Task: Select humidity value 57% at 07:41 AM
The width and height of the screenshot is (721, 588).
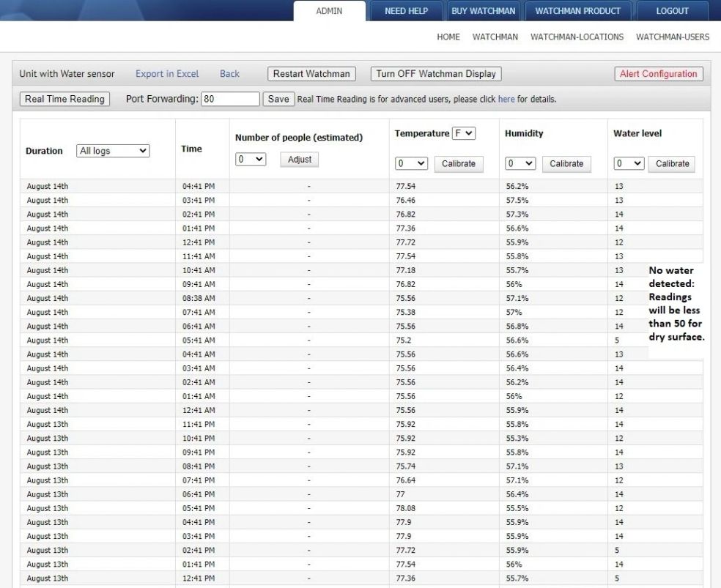Action: pyautogui.click(x=514, y=313)
